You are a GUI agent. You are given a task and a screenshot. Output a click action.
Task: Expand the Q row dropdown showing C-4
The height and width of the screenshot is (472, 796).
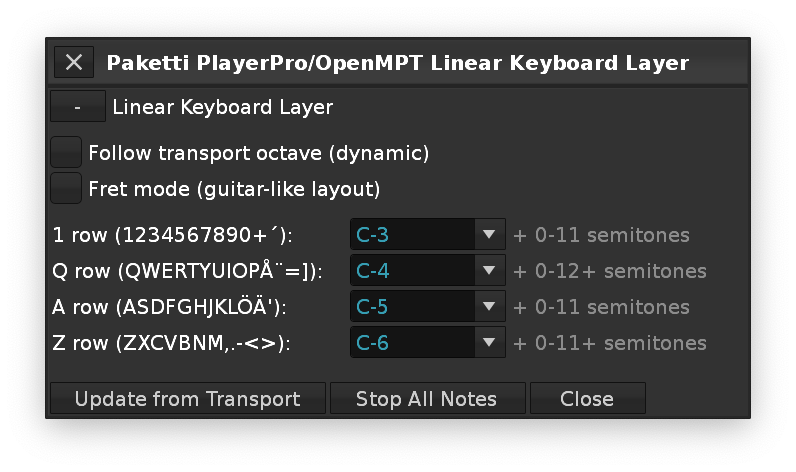coord(427,271)
